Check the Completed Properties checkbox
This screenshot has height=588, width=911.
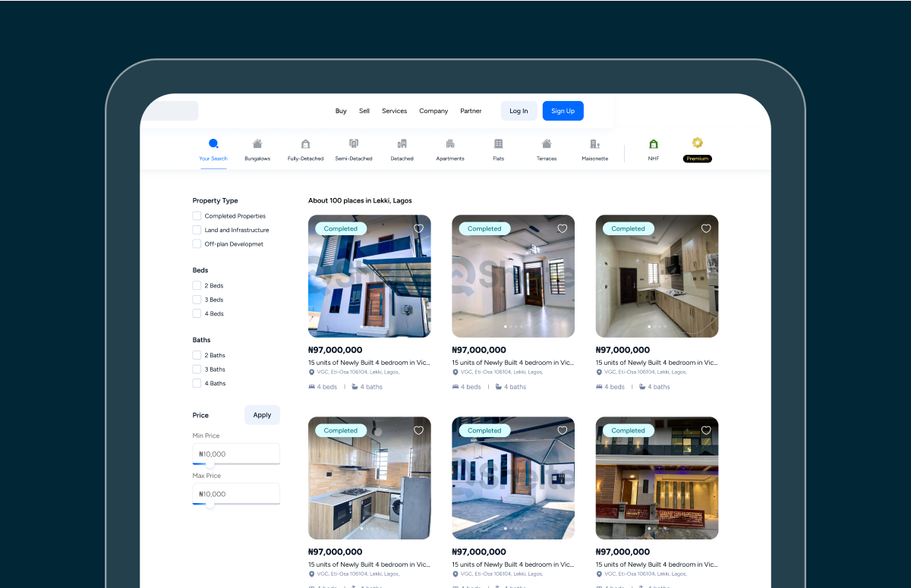click(197, 216)
